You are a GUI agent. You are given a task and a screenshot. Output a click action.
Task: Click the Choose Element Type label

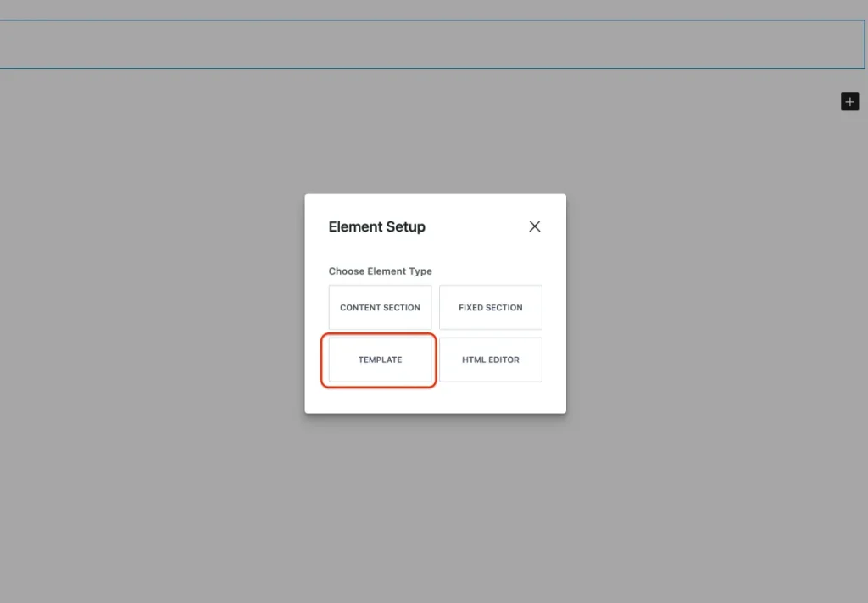pyautogui.click(x=381, y=271)
